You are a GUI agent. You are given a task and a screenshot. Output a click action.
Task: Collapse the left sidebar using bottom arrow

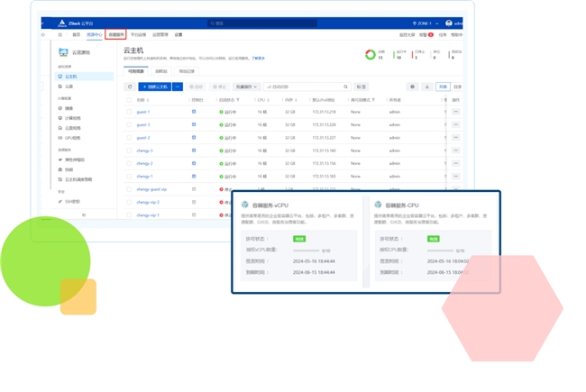(x=84, y=215)
